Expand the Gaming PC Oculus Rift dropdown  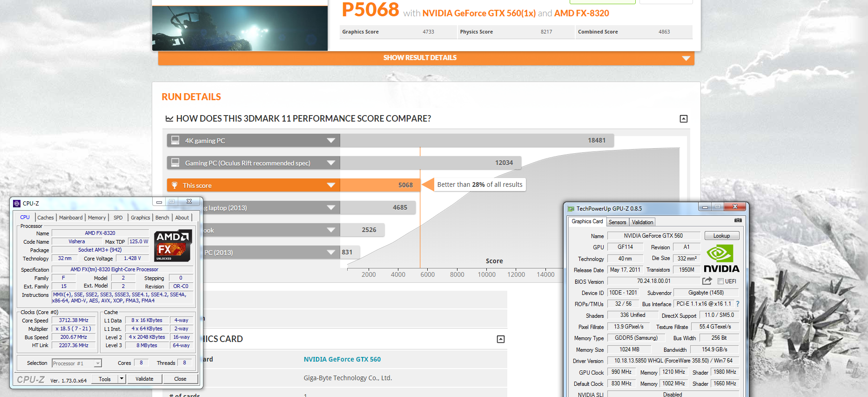coord(331,163)
